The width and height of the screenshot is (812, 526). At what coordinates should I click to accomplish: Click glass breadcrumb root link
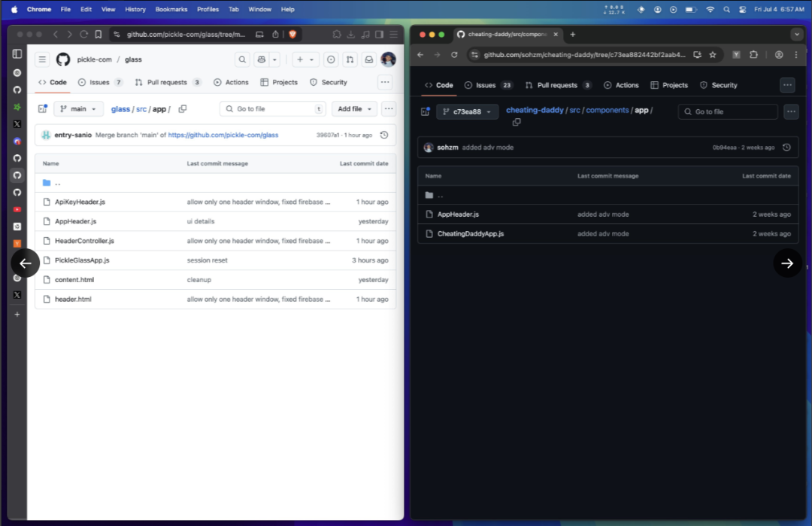click(x=120, y=109)
